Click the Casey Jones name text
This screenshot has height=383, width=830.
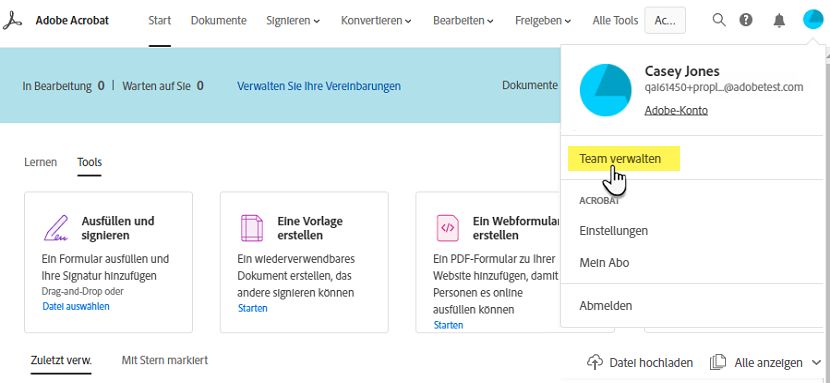pos(682,71)
